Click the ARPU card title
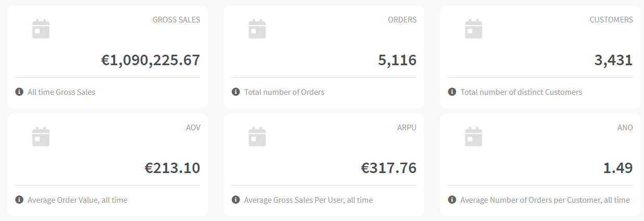644x221 pixels. coord(407,128)
